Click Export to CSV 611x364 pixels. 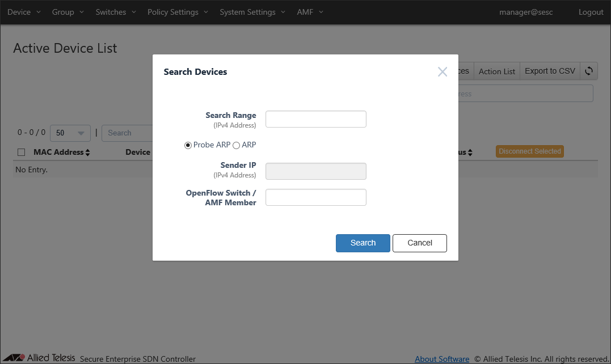[x=550, y=71]
